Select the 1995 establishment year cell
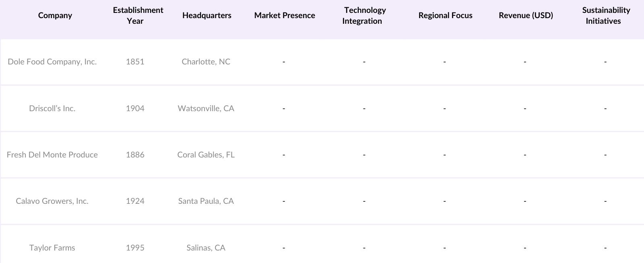Image resolution: width=644 pixels, height=263 pixels. tap(135, 248)
